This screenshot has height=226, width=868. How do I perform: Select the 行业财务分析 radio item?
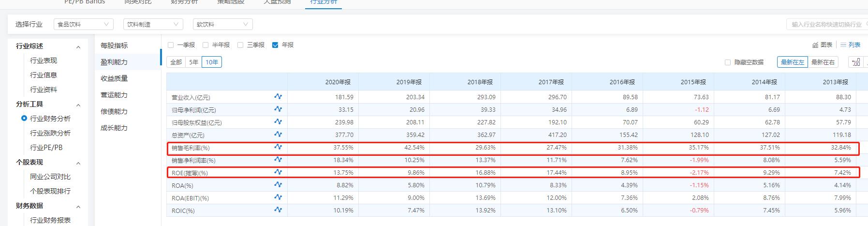(24, 118)
